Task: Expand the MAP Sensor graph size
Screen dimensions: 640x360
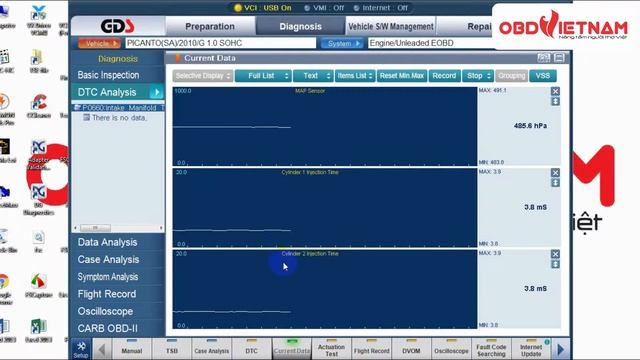Action: click(555, 101)
